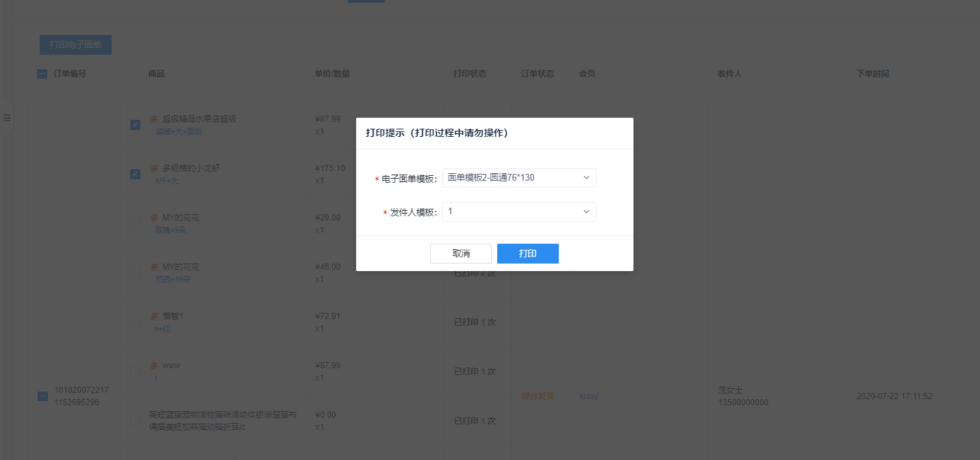This screenshot has height=460, width=980.
Task: Click 已打印 1 次 in the www row
Action: (x=475, y=371)
